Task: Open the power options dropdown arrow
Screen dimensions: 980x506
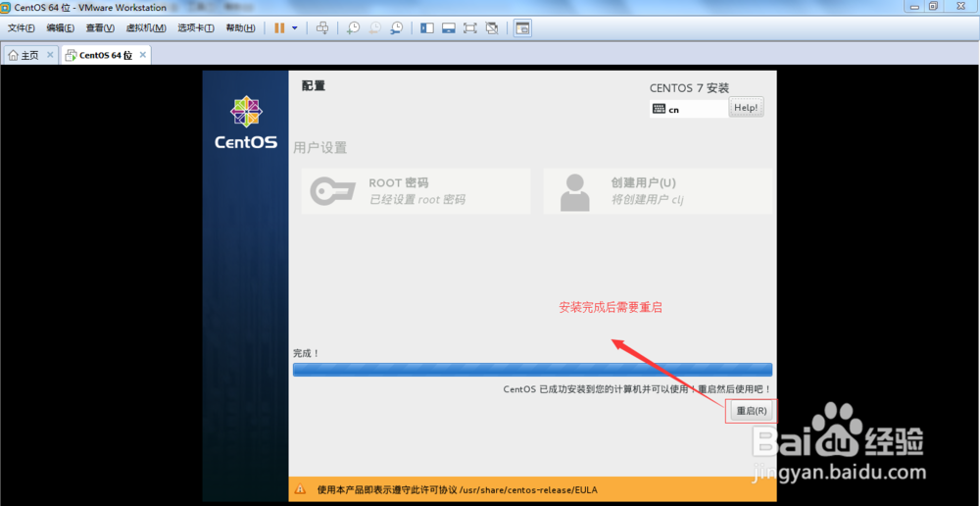Action: [x=294, y=28]
